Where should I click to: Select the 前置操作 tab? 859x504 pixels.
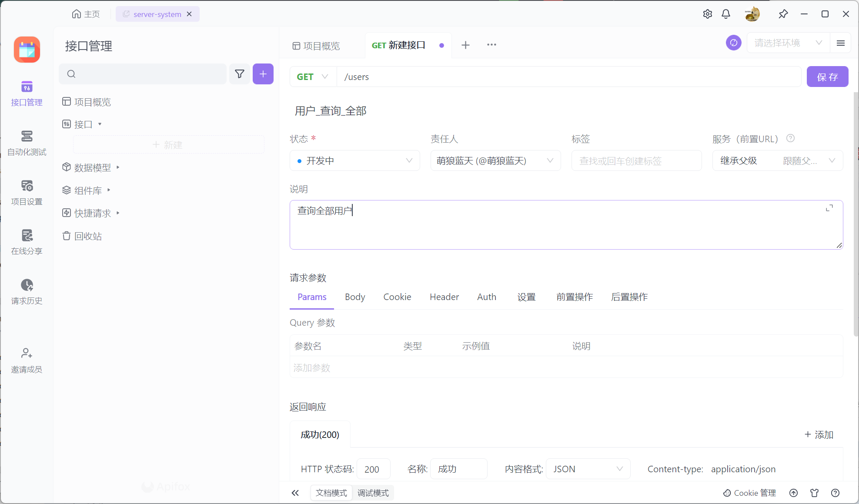point(574,297)
